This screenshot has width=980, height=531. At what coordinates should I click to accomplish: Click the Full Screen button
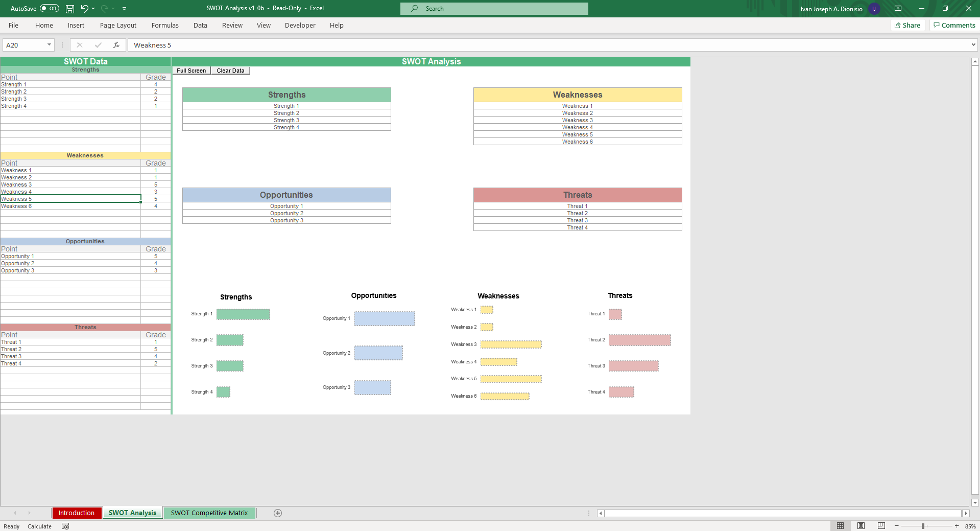pos(192,71)
